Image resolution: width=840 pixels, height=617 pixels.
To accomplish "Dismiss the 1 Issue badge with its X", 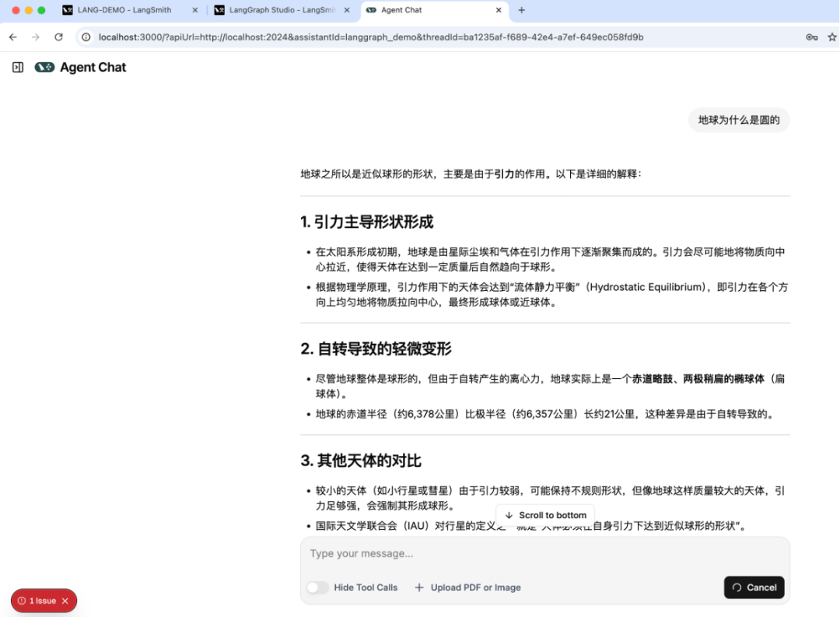I will click(x=65, y=600).
